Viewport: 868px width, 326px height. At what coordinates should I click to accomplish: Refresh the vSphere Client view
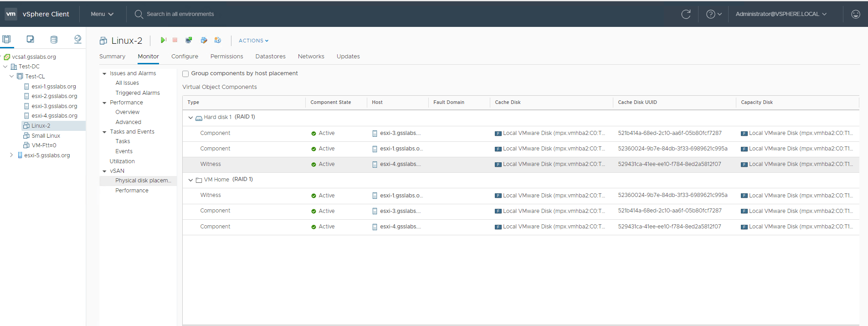(x=685, y=14)
